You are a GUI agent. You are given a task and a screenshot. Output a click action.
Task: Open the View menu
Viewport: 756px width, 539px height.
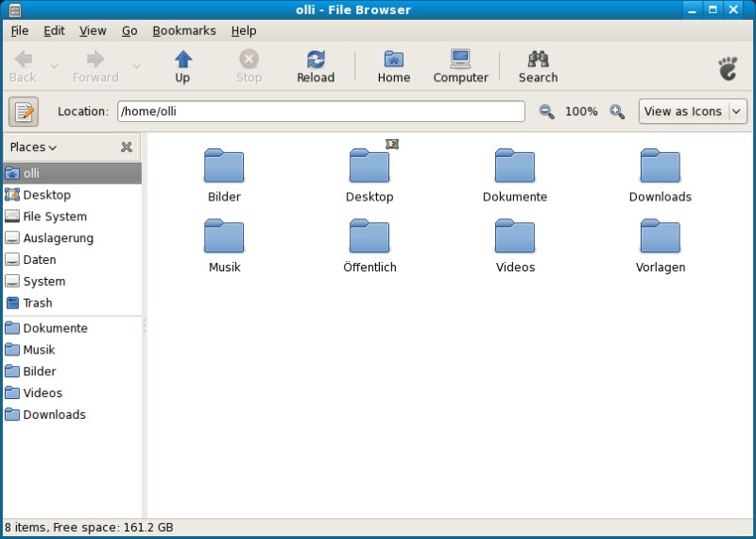click(x=93, y=31)
